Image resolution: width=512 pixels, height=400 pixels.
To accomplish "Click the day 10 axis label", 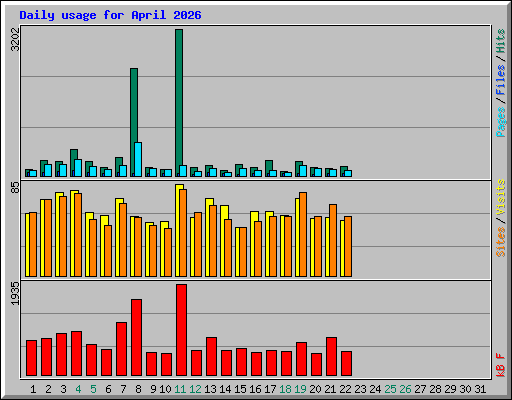I will point(165,389).
